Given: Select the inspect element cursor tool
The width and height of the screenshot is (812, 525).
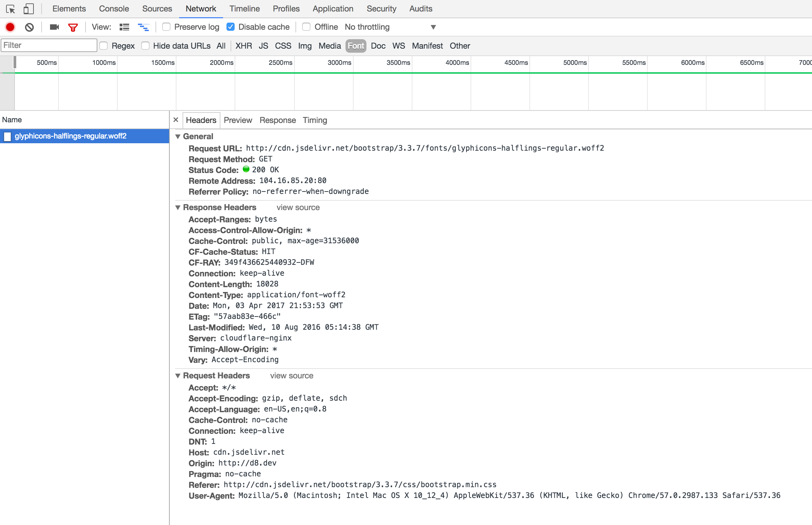Looking at the screenshot, I should pos(10,9).
